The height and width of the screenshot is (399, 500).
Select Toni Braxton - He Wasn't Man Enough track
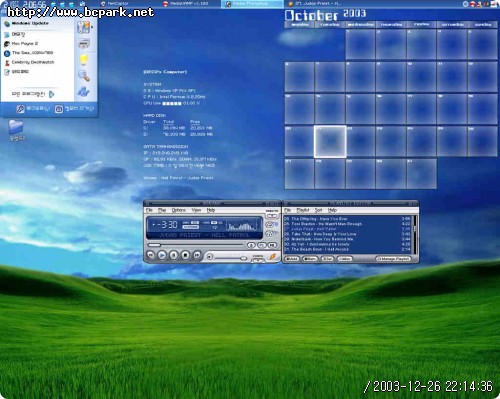tap(347, 224)
